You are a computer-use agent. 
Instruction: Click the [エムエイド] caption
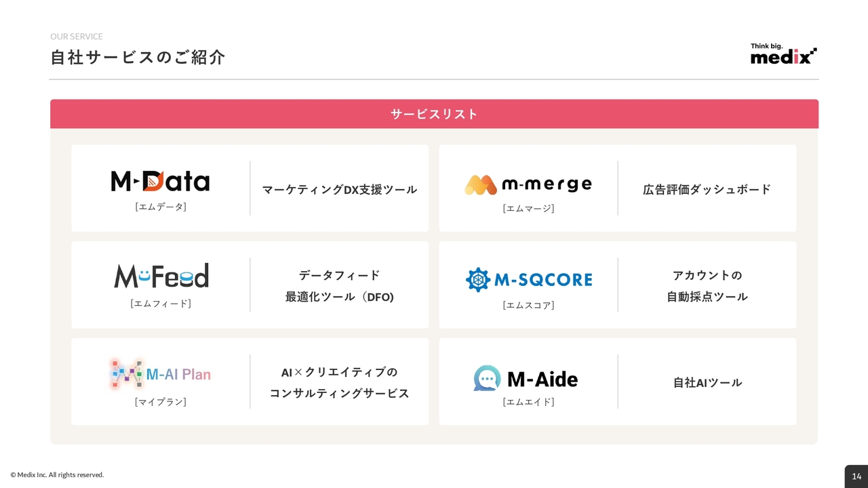[528, 402]
